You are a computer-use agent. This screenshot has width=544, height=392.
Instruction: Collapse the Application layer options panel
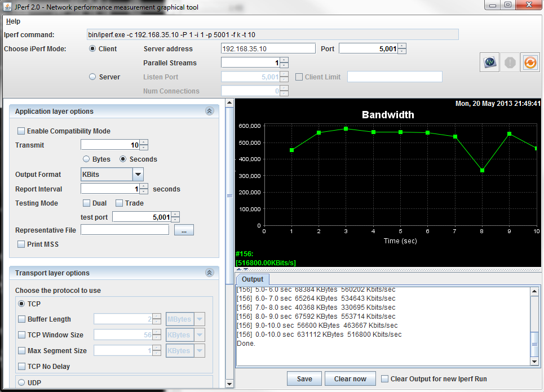pos(210,112)
